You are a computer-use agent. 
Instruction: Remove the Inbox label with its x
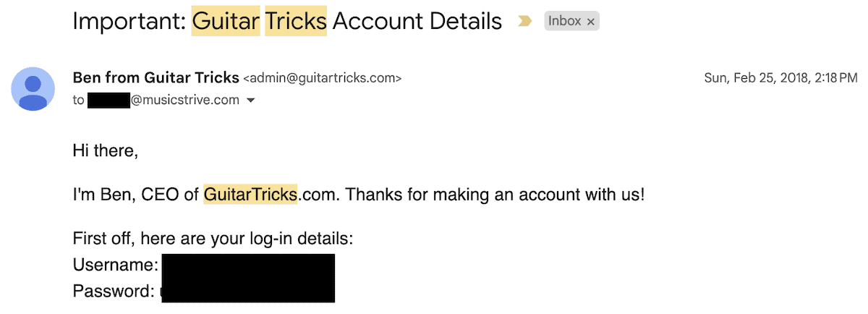[x=591, y=22]
